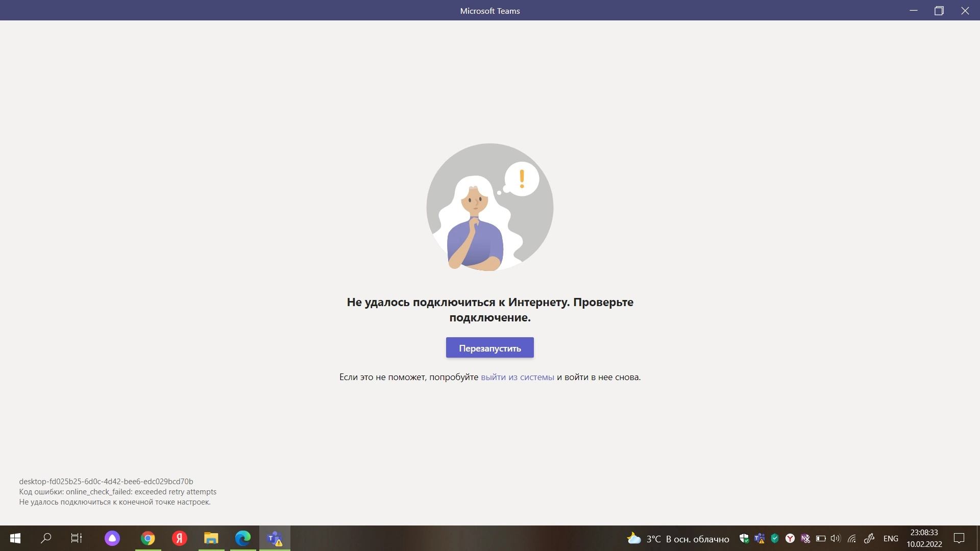The height and width of the screenshot is (551, 980).
Task: Click Teams tray icon with warning
Action: pos(759,538)
